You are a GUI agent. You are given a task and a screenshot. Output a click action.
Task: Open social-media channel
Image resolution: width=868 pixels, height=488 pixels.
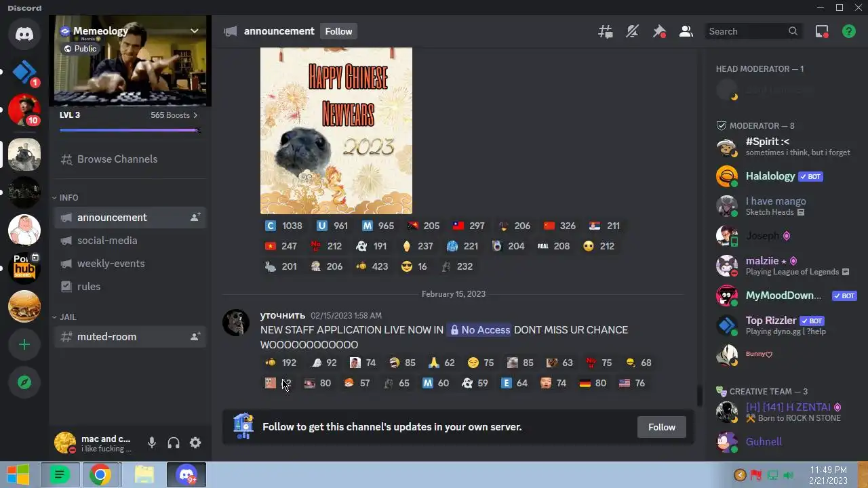tap(130, 241)
